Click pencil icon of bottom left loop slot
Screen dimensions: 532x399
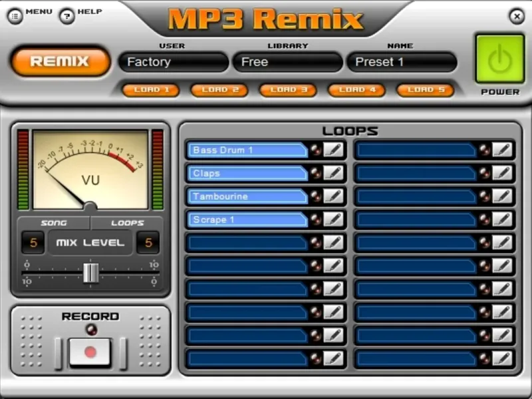(x=333, y=358)
